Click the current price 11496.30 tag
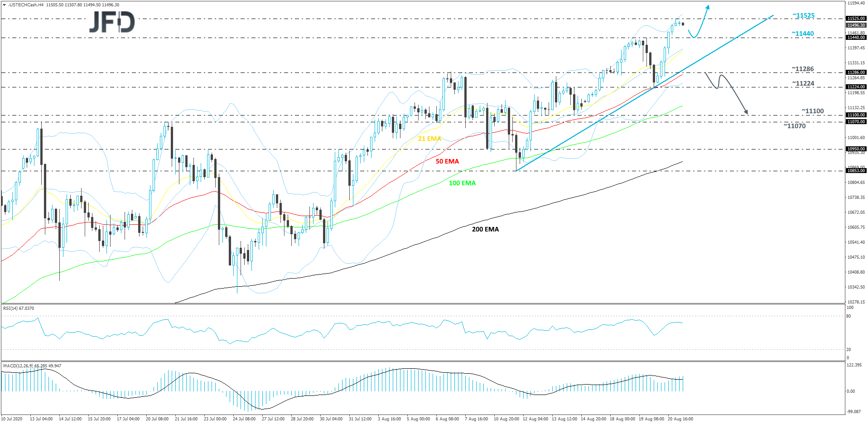Screen dimensions: 868x424 pyautogui.click(x=856, y=25)
